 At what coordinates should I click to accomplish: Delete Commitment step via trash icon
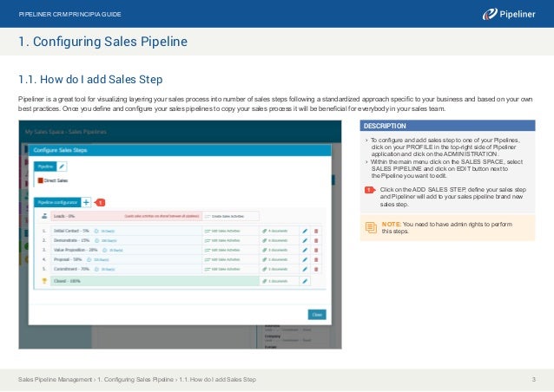coord(316,269)
